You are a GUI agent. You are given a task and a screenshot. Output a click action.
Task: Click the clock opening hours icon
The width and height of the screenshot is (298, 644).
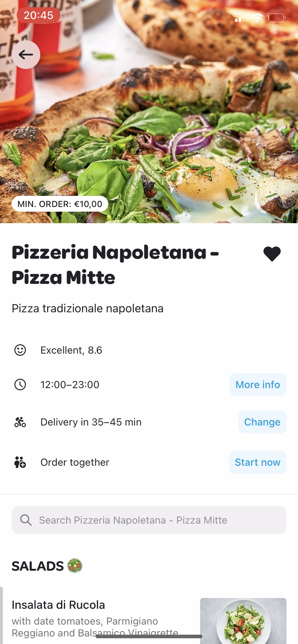[x=20, y=385]
